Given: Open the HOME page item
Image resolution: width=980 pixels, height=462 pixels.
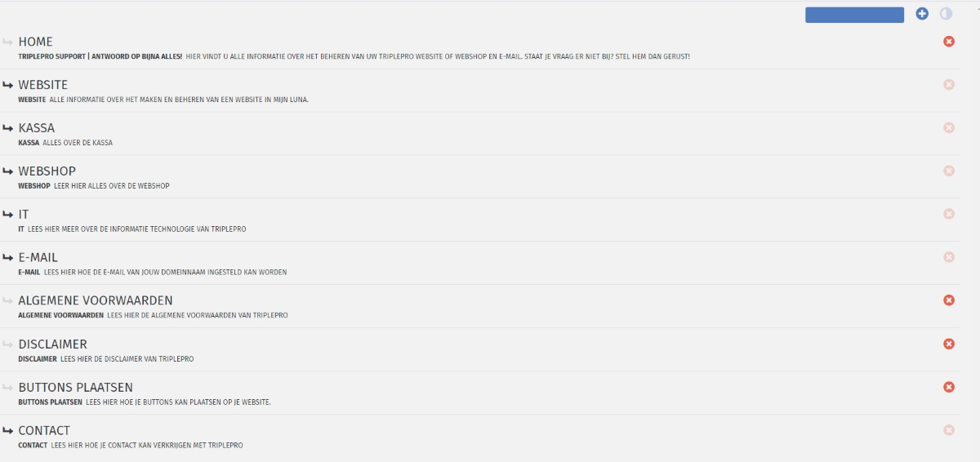Looking at the screenshot, I should (x=35, y=42).
